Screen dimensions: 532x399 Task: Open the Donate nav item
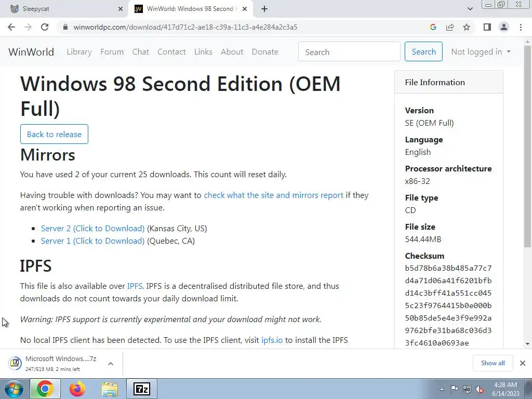pos(265,52)
